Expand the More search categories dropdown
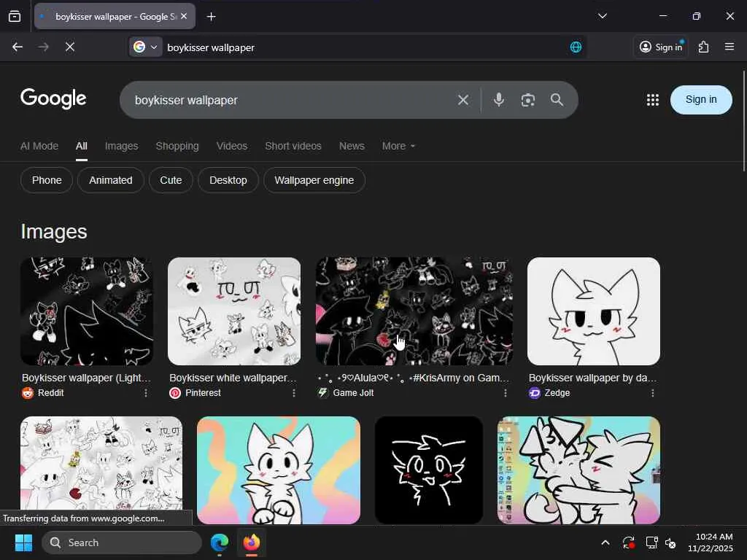 pos(398,146)
